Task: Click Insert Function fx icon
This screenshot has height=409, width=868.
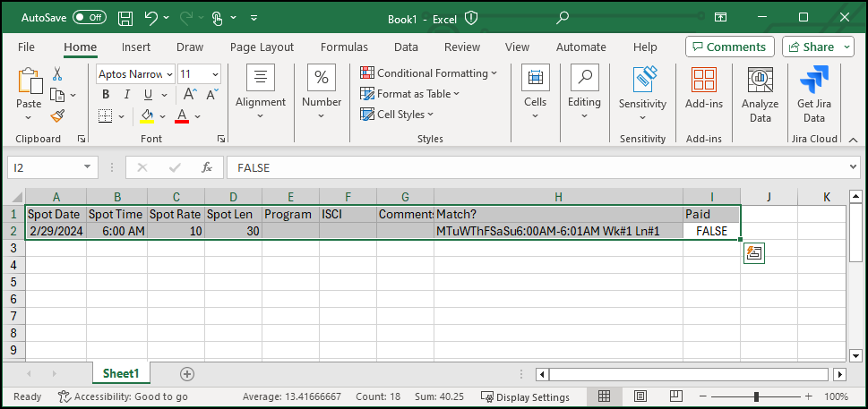Action: pyautogui.click(x=207, y=167)
